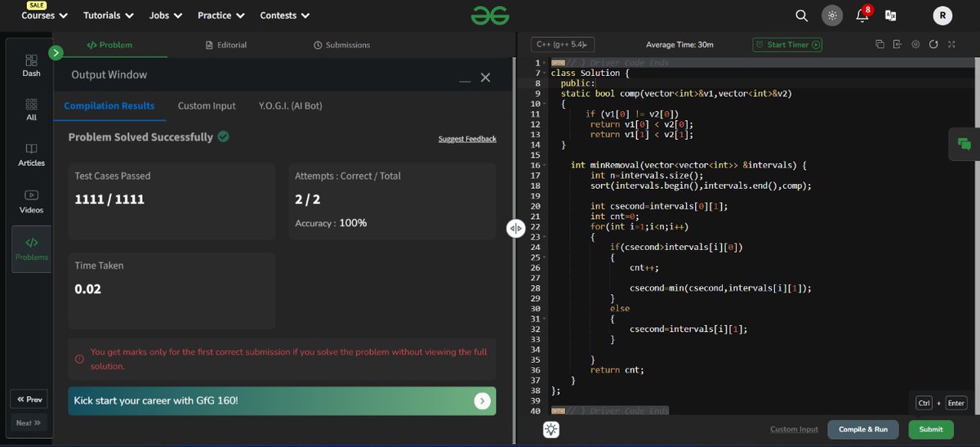The image size is (980, 447).
Task: Fold code at line 16 minRemoval
Action: pyautogui.click(x=544, y=165)
